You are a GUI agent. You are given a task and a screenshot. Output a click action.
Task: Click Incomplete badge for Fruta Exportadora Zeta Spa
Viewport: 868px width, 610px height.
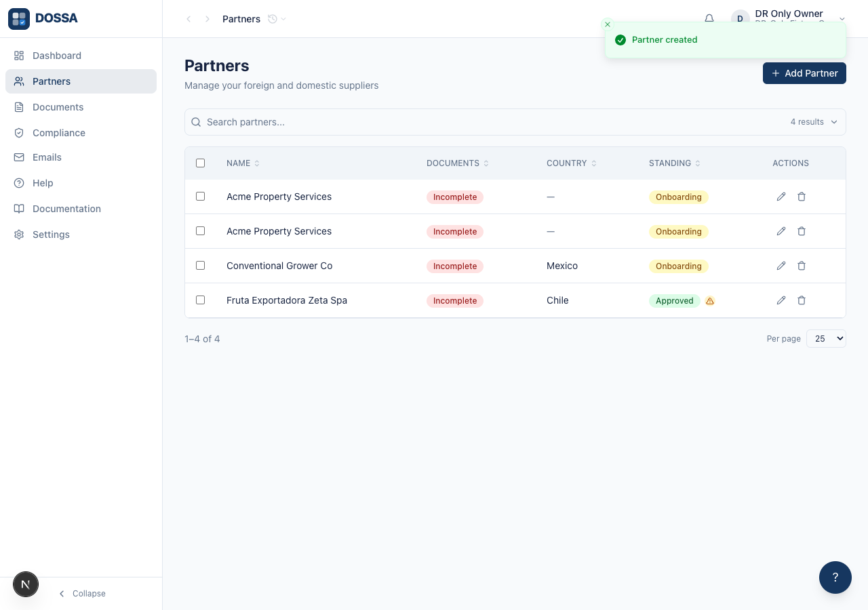click(455, 301)
